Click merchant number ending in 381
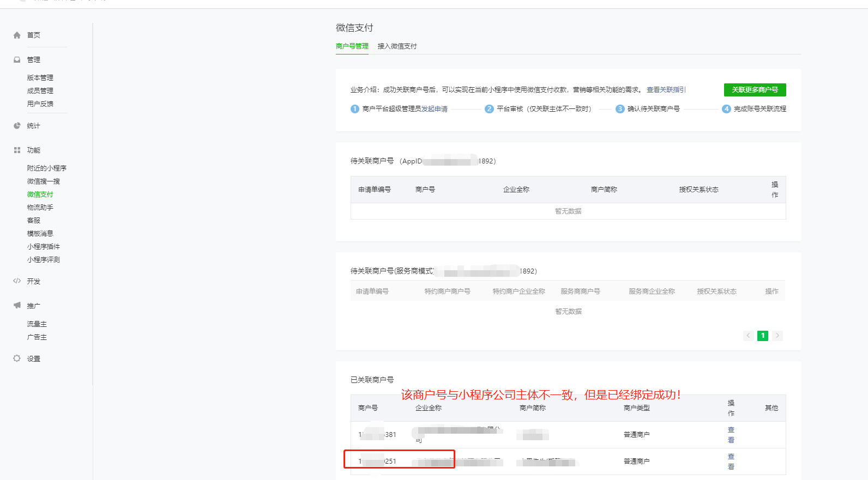This screenshot has height=480, width=868. [x=377, y=435]
